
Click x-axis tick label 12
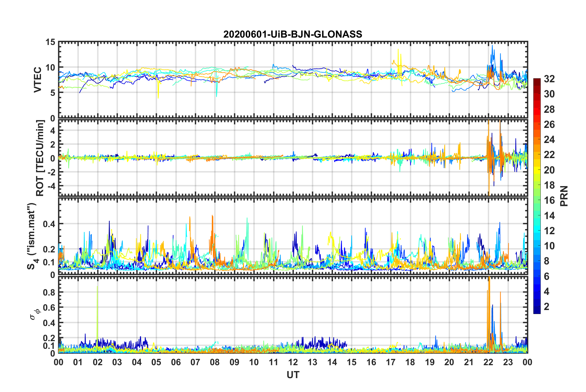293,362
